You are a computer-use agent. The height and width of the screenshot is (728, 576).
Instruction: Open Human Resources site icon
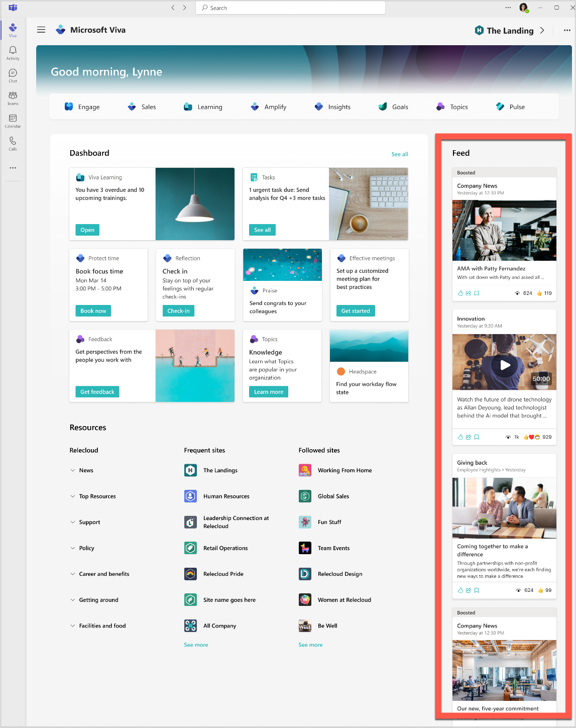point(190,496)
